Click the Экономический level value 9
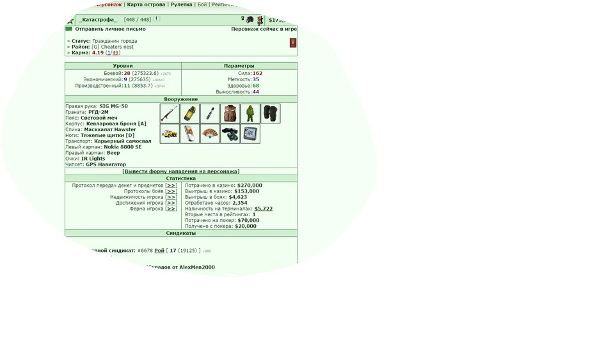595x364 pixels. (x=125, y=80)
